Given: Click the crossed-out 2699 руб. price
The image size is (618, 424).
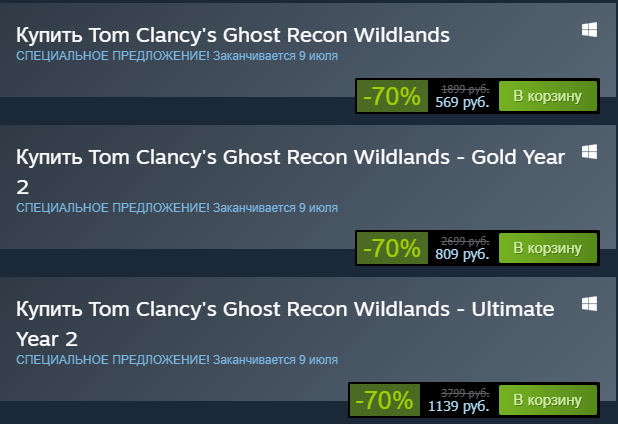Looking at the screenshot, I should click(464, 241).
